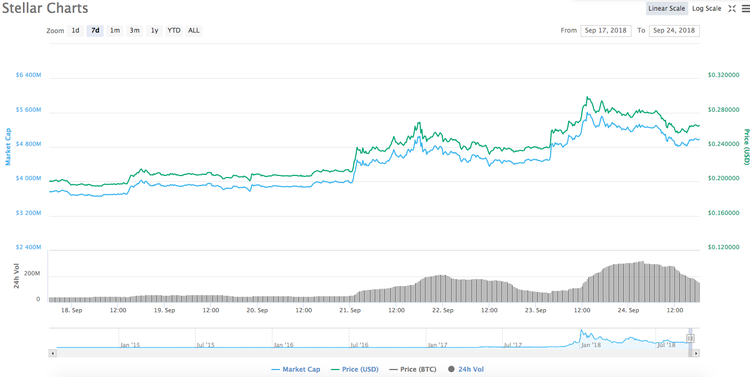Click the 200M volume axis label

point(33,275)
